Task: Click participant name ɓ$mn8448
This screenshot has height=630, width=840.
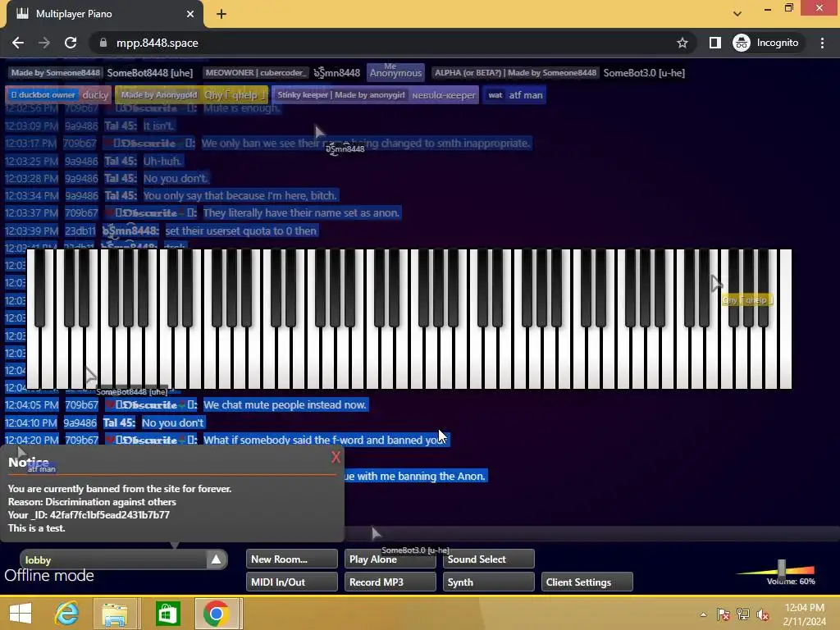Action: click(x=336, y=73)
